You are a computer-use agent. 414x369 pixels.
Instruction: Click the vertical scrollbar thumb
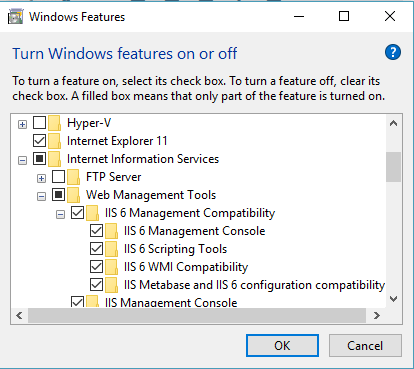tap(393, 167)
